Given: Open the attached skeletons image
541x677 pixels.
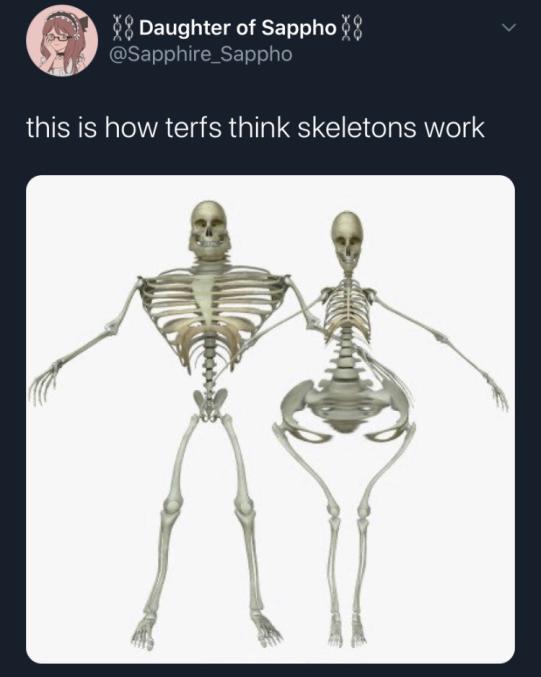Looking at the screenshot, I should coord(270,419).
